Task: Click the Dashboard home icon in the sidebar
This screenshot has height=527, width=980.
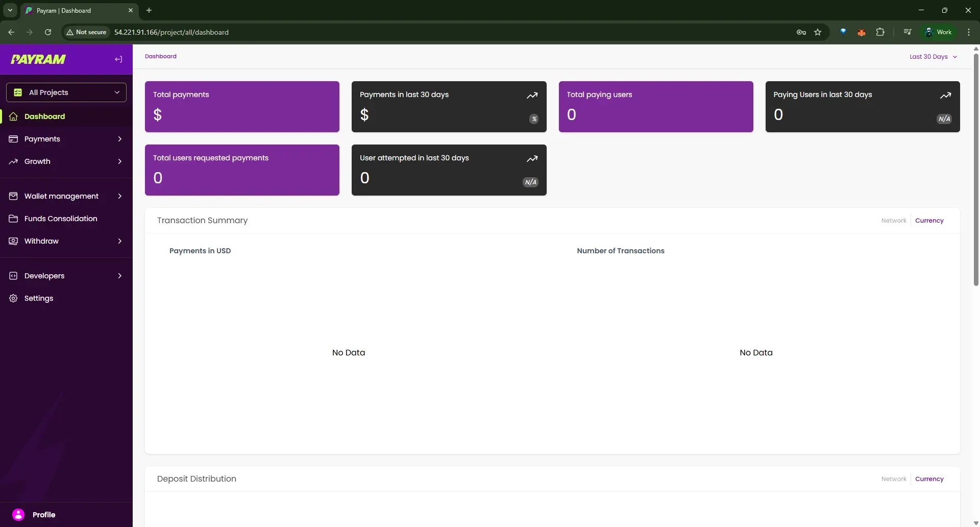Action: (x=13, y=116)
